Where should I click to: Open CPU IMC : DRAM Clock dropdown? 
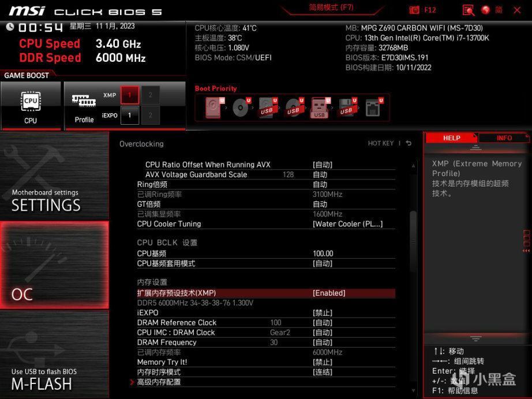tap(323, 333)
